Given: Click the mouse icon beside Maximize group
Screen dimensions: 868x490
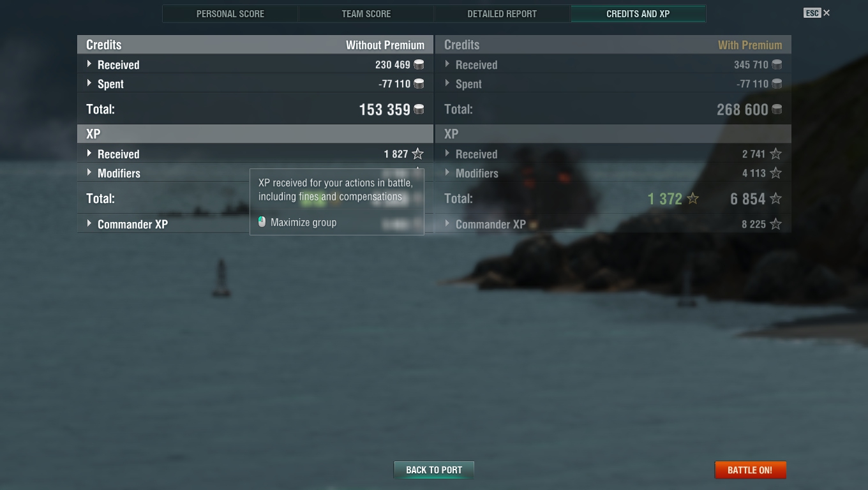Looking at the screenshot, I should click(262, 222).
